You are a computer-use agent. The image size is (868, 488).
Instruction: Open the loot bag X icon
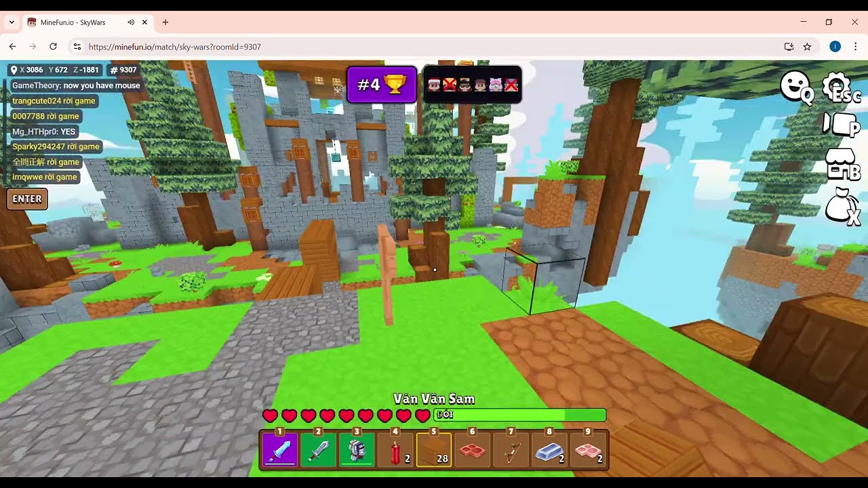click(x=842, y=207)
